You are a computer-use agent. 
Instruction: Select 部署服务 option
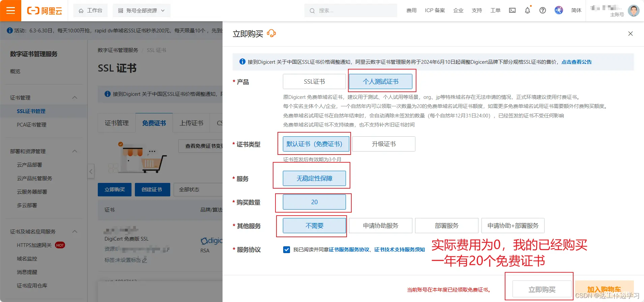point(447,225)
